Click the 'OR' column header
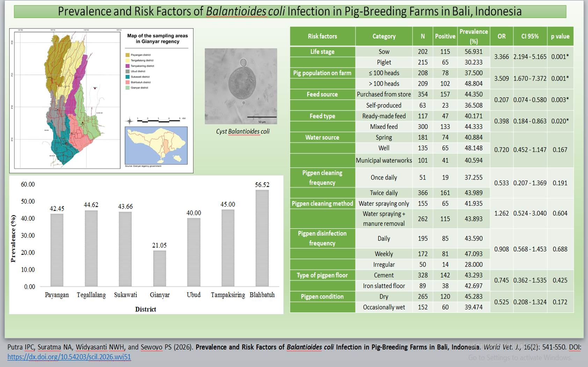This screenshot has height=367, width=588. point(501,36)
